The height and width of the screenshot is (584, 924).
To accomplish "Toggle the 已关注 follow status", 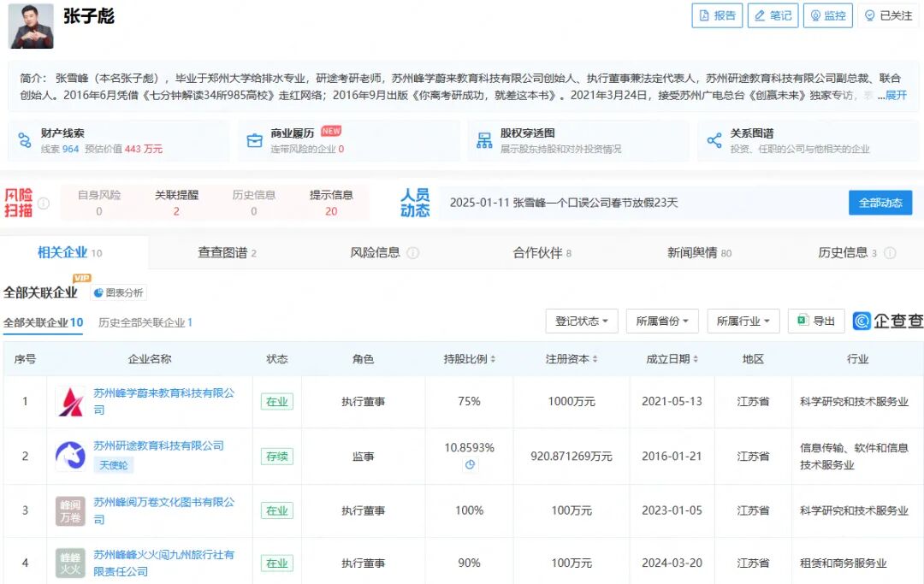I will [x=888, y=15].
